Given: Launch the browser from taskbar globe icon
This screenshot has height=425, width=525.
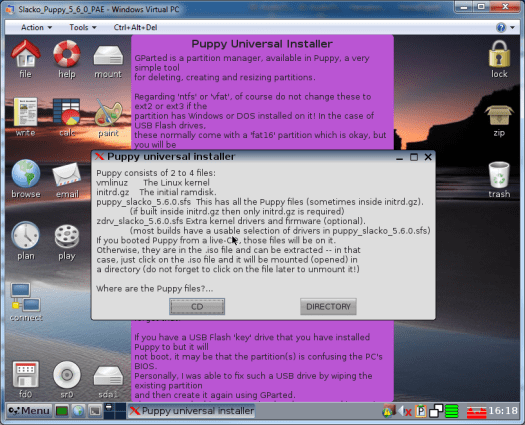Looking at the screenshot, I should pyautogui.click(x=78, y=411).
